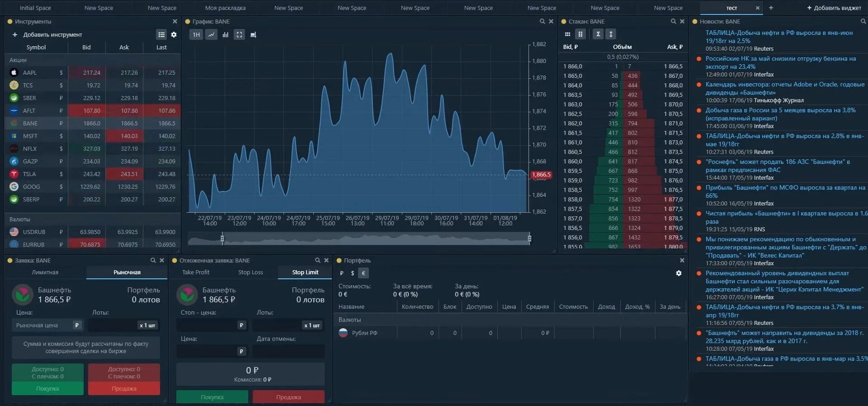Toggle fullscreen chart view icon
The image size is (868, 406).
tap(239, 34)
